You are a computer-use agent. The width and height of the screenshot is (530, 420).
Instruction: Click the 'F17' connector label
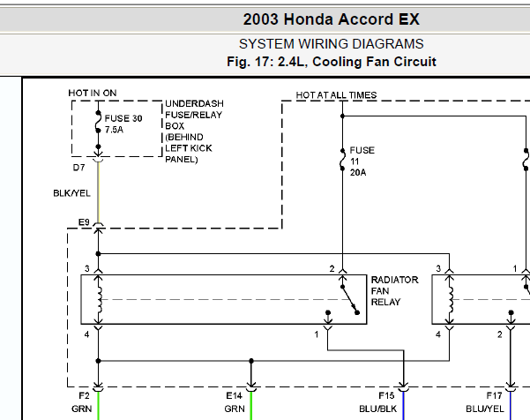coord(494,395)
